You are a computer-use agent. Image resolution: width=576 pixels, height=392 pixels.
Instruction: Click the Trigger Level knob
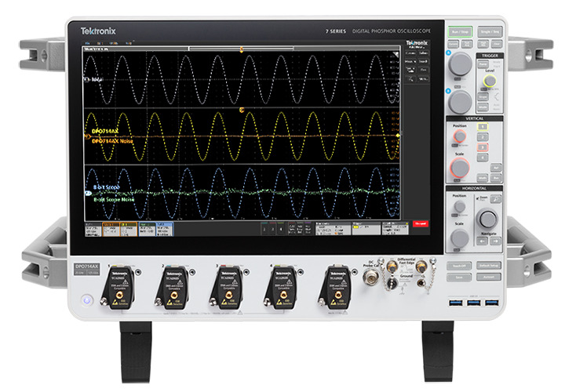pyautogui.click(x=490, y=81)
